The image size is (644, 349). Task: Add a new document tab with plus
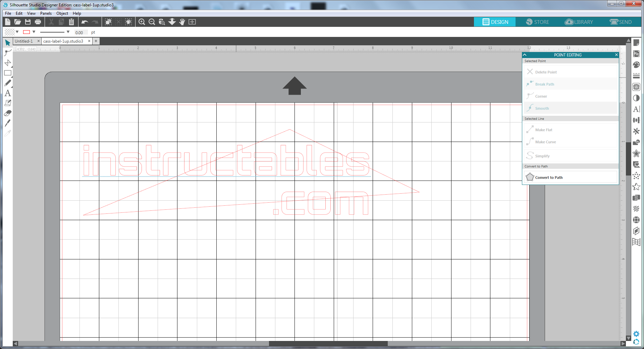tap(96, 41)
